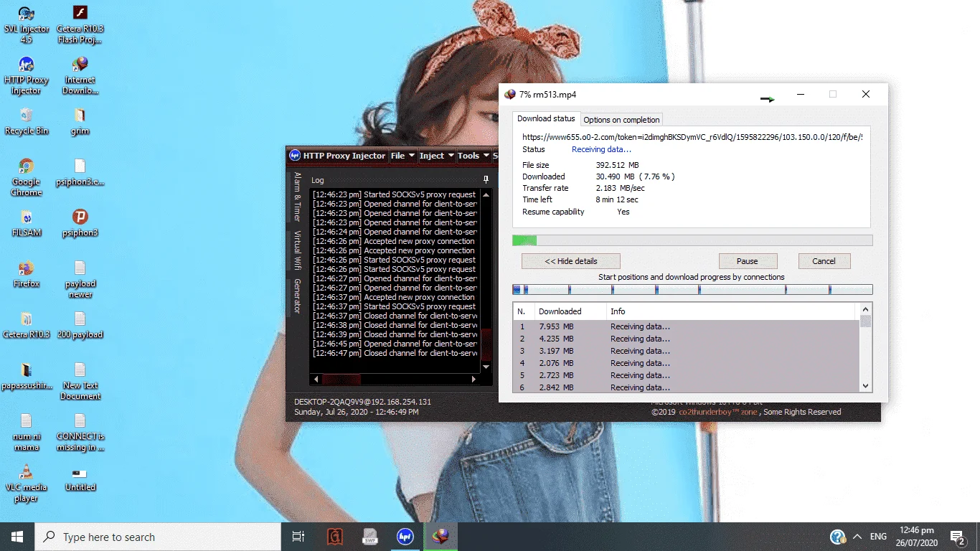The width and height of the screenshot is (980, 551).
Task: Click the download URL text
Action: pyautogui.click(x=692, y=137)
